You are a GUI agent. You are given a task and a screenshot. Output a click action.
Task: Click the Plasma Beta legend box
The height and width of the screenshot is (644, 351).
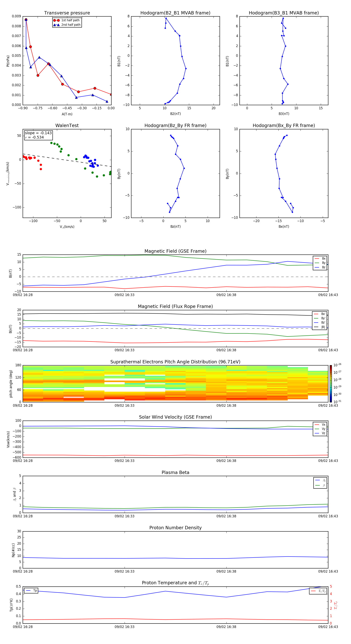tap(320, 483)
